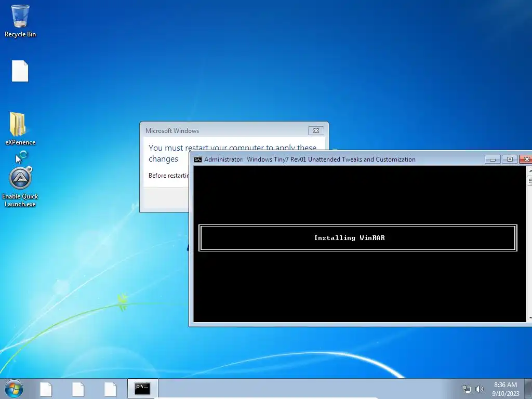Click the Microsoft Windows dialog title
Viewport: 532px width, 399px height.
click(x=172, y=130)
